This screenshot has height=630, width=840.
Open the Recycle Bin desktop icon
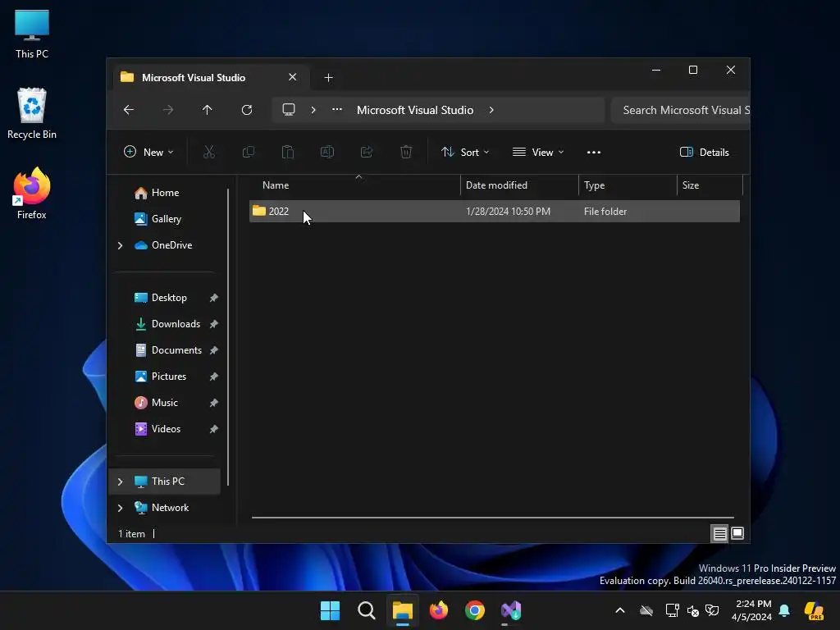(x=32, y=113)
